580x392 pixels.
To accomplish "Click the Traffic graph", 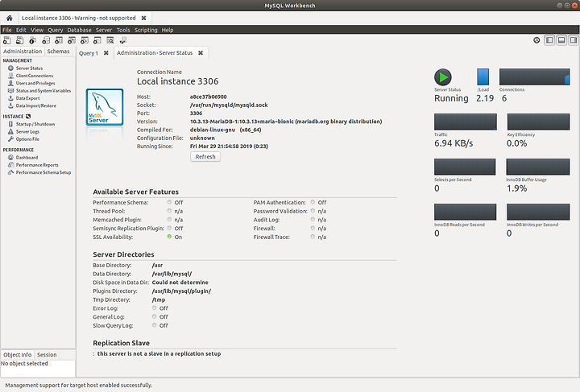I will 466,122.
